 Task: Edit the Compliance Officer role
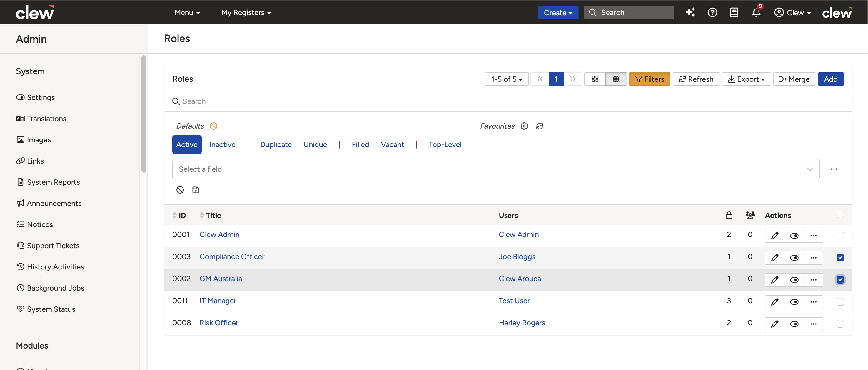coord(774,258)
